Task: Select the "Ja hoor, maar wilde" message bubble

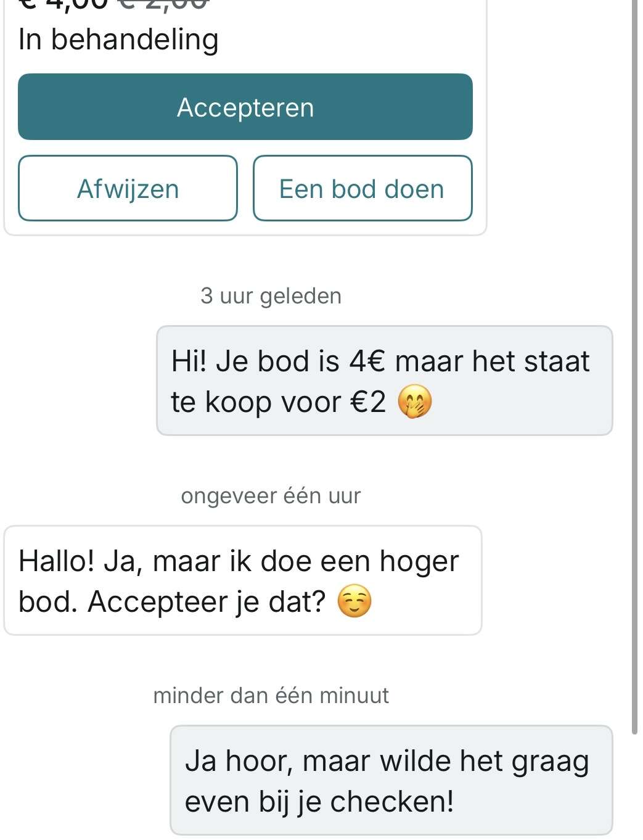Action: coord(391,780)
